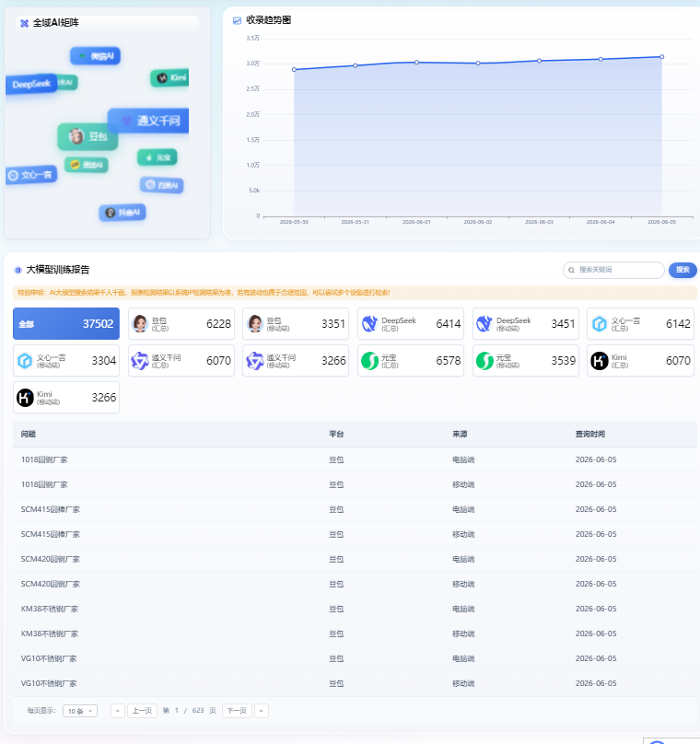Click 1018圆钢厂家 in the 移动端 row

pos(44,484)
